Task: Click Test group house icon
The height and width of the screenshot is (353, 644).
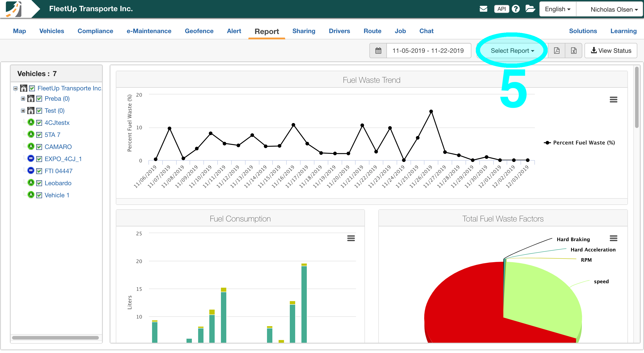Action: (31, 111)
